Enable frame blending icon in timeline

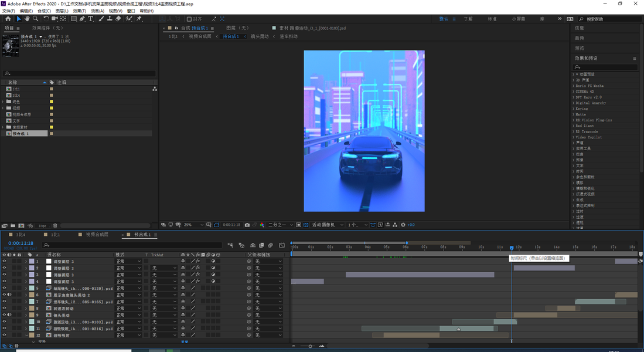pyautogui.click(x=261, y=245)
